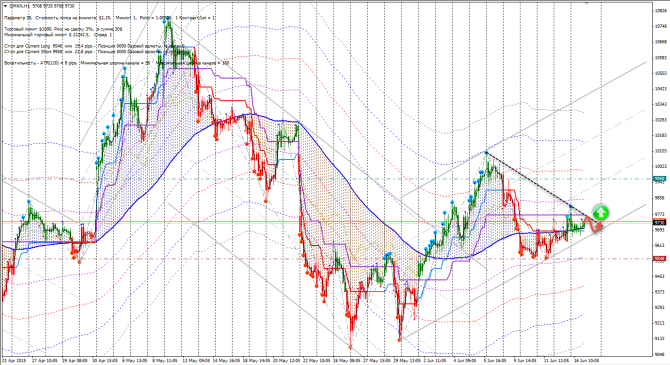
Task: Click the red price level tag on price axis
Action: tap(659, 259)
